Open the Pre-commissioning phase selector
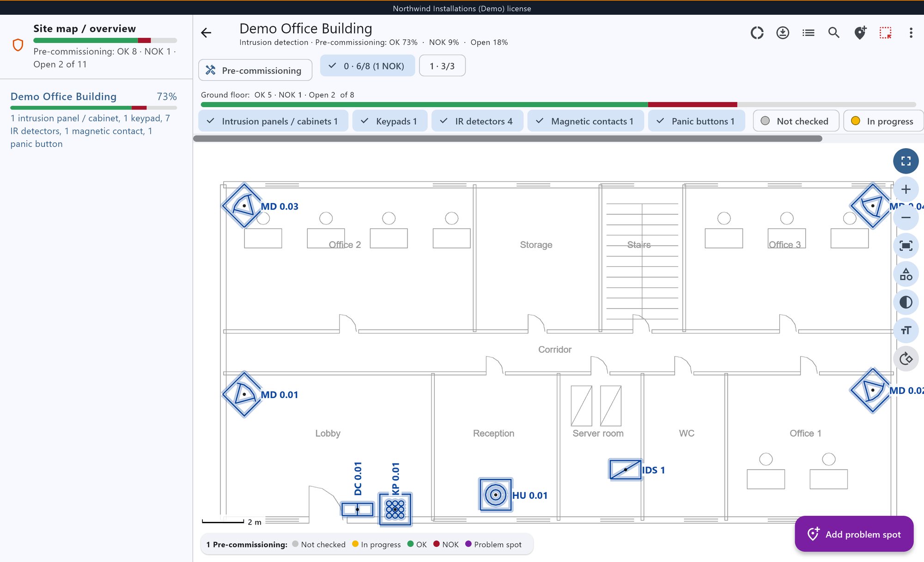Screen dimensions: 924x562 [x=255, y=70]
